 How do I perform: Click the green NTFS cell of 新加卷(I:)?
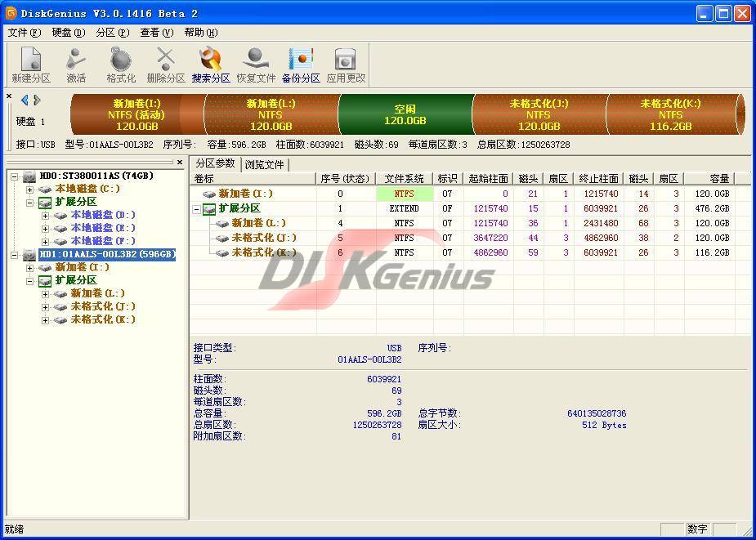coord(404,194)
